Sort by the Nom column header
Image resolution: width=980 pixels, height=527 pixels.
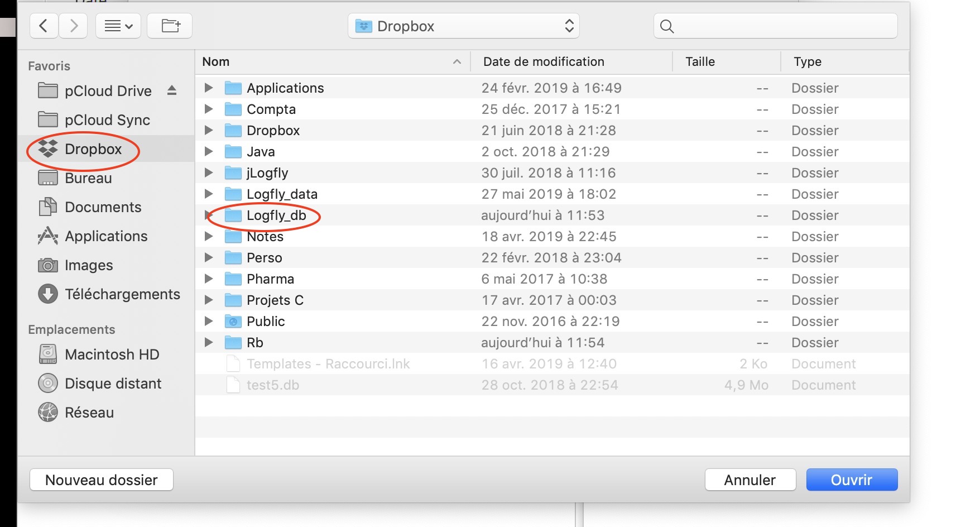click(333, 61)
